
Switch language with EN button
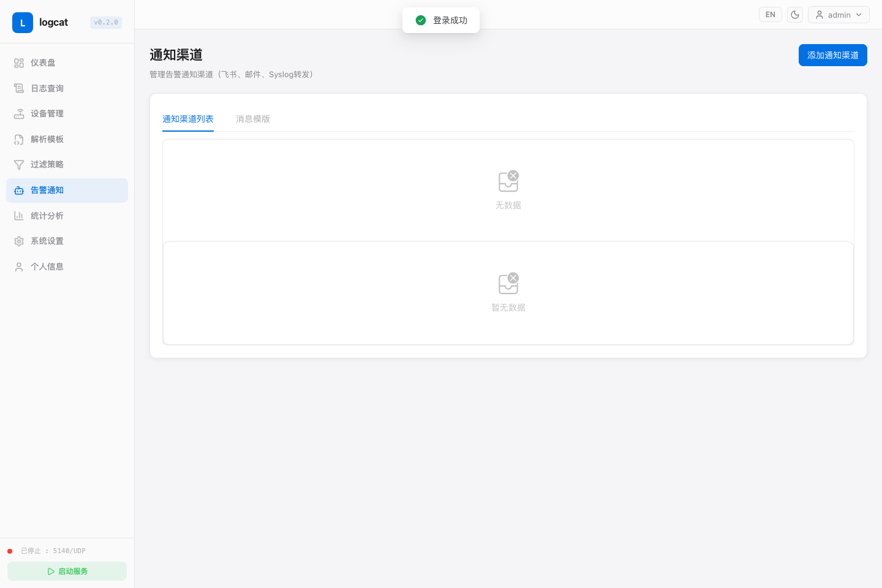coord(771,15)
